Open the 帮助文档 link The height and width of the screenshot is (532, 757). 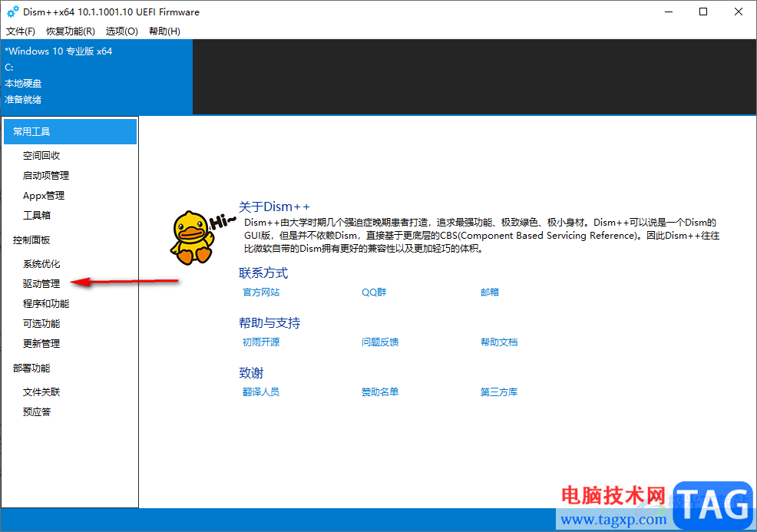click(499, 342)
